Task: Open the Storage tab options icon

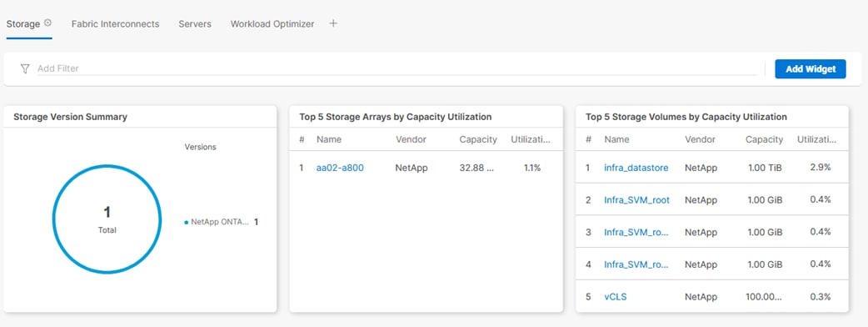Action: 48,23
